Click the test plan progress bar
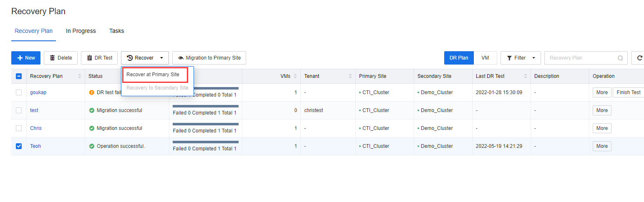644x202 pixels. (206, 106)
